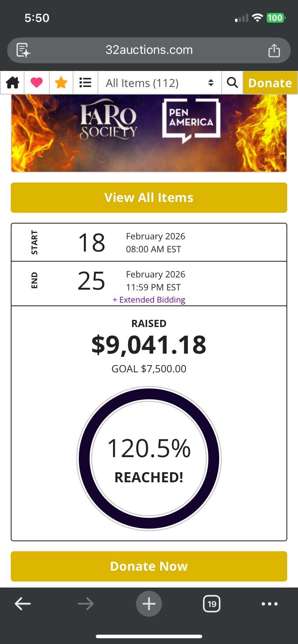The height and width of the screenshot is (644, 298).
Task: Tap the magnifying glass search icon
Action: [x=232, y=83]
